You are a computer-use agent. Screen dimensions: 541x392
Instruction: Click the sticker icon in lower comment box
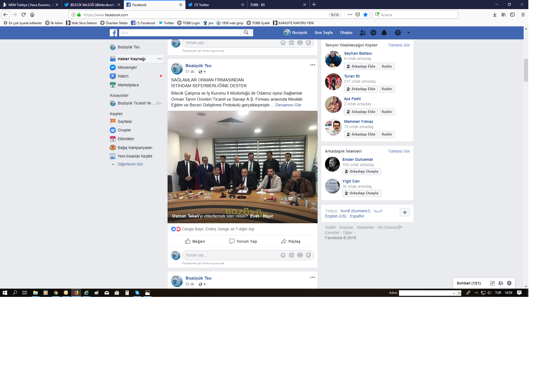[x=308, y=255]
